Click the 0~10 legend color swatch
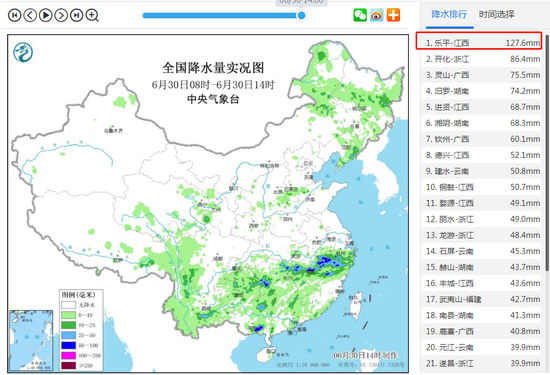550x375 pixels. point(68,315)
